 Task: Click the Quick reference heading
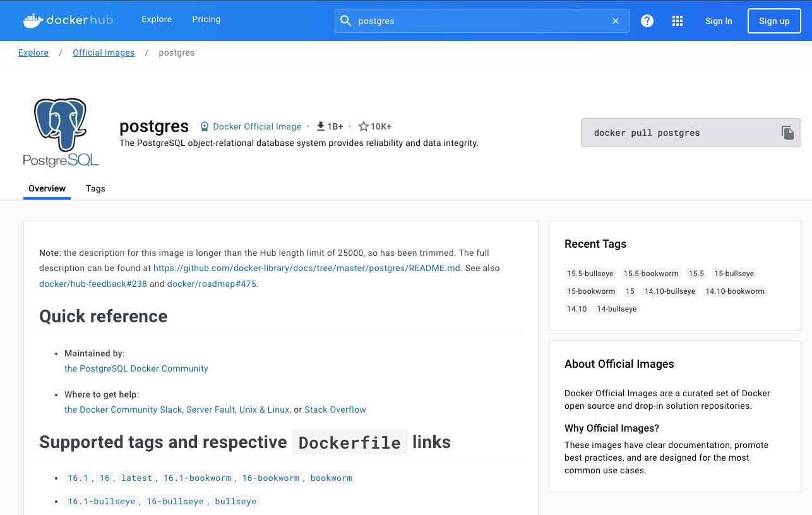pyautogui.click(x=104, y=316)
